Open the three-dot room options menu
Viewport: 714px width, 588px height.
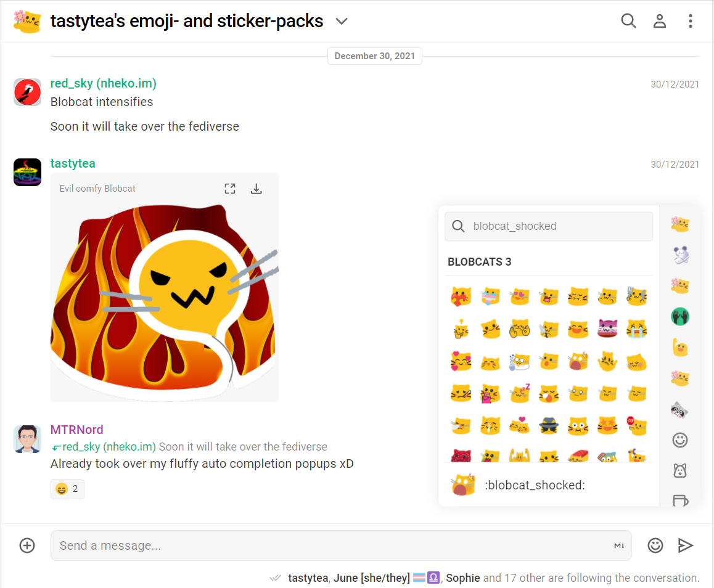pos(691,21)
